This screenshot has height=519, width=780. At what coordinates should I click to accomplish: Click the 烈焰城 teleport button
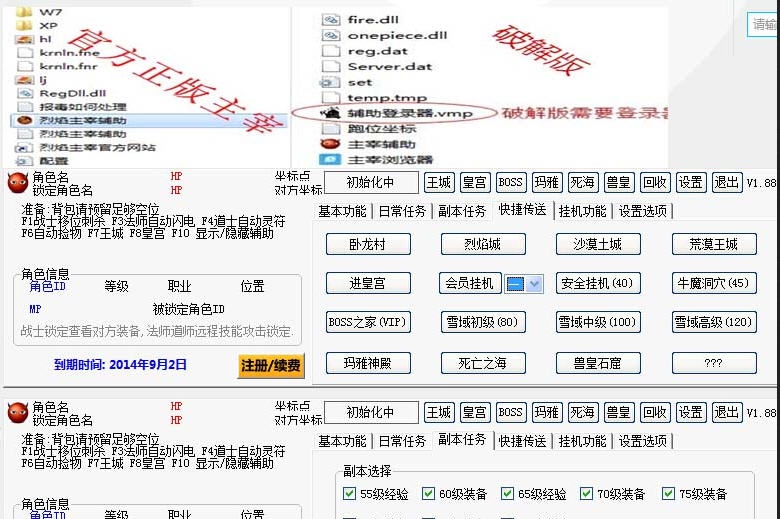point(483,244)
